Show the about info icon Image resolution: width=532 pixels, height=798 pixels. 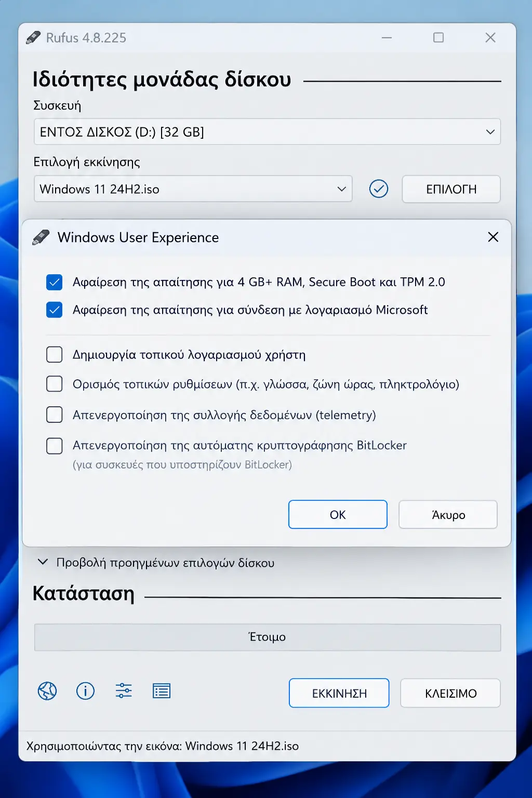(85, 691)
